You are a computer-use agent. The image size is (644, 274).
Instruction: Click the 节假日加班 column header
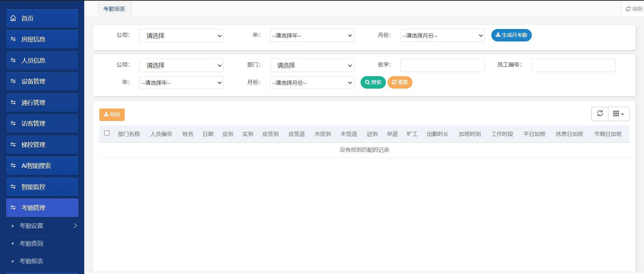[608, 134]
